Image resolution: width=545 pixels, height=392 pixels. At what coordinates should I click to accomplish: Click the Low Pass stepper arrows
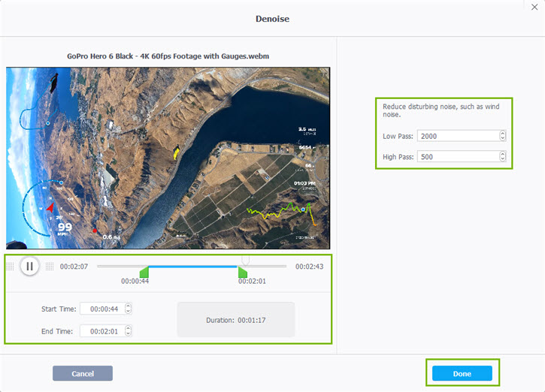[x=502, y=136]
